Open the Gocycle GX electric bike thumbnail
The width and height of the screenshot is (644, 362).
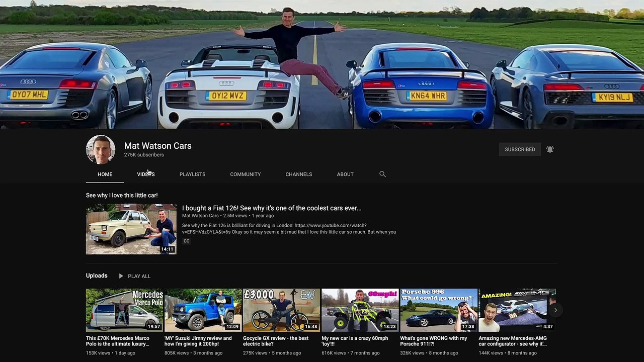pos(281,310)
